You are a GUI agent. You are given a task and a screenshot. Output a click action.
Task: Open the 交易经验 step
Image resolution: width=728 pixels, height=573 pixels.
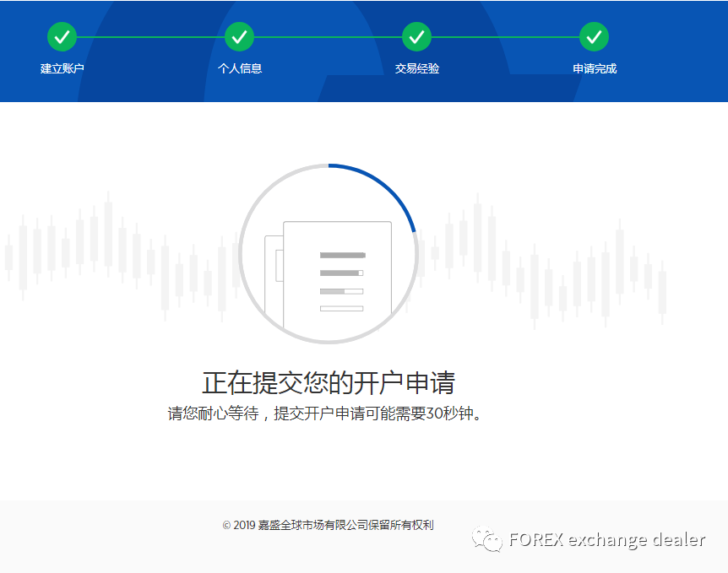416,68
